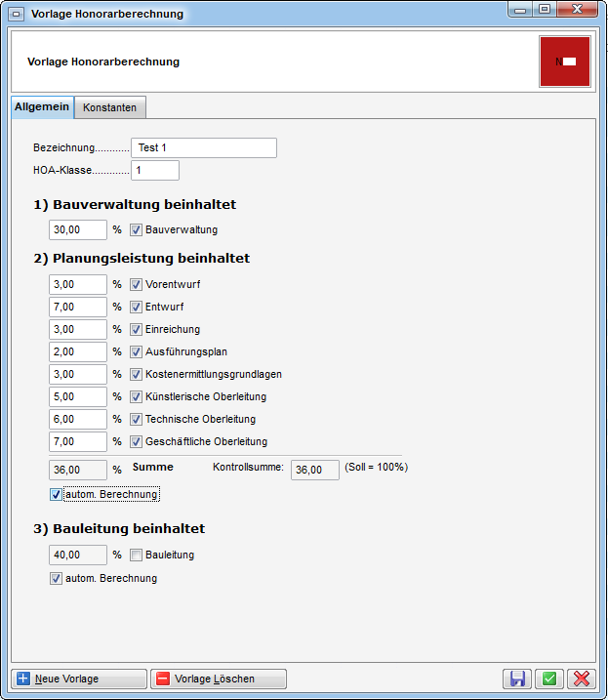Click the red logo in the header
Viewport: 608px width, 700px height.
tap(565, 62)
